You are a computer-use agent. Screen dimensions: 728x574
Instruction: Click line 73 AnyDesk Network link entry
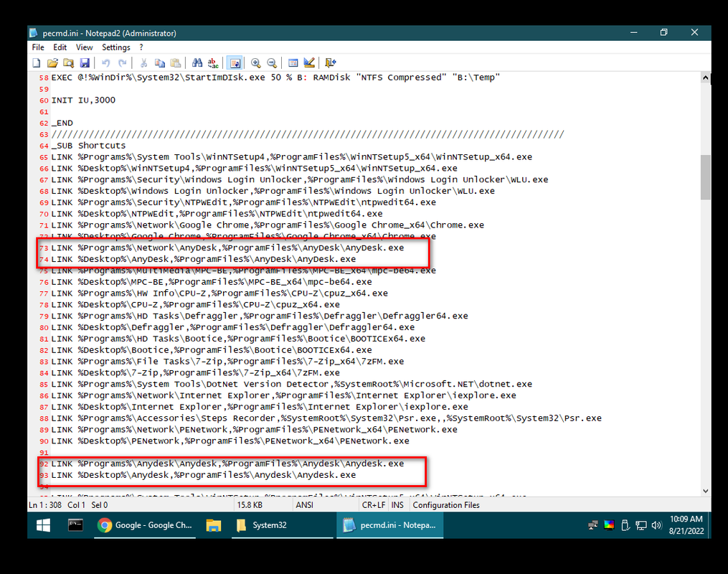pos(227,248)
